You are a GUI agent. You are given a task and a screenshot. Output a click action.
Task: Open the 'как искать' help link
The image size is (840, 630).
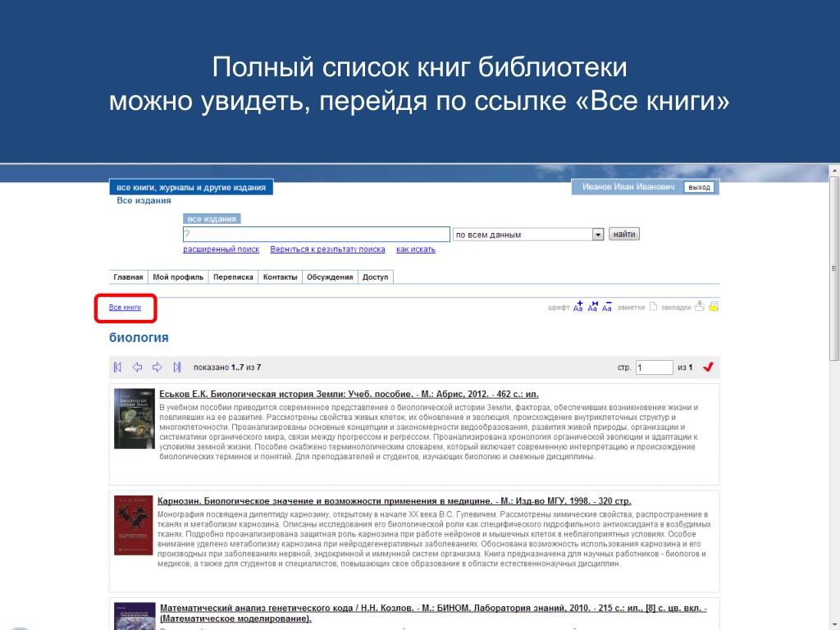click(416, 249)
